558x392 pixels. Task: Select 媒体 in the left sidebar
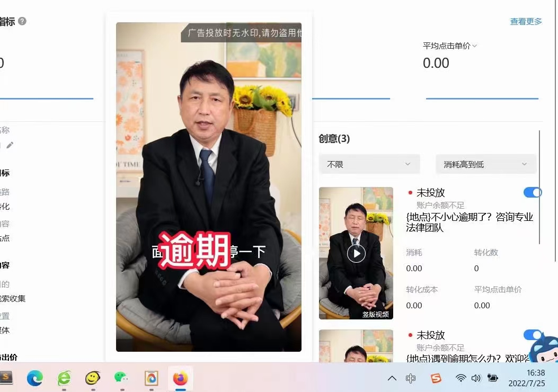pyautogui.click(x=5, y=330)
